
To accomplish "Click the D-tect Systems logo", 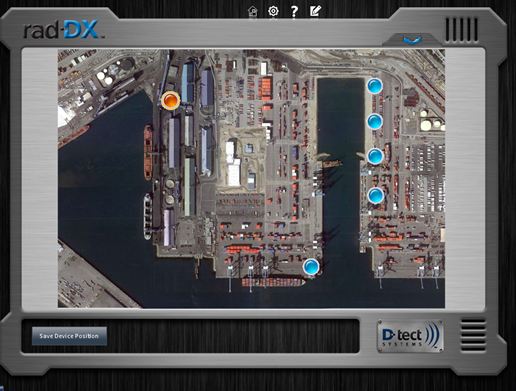I will click(x=410, y=336).
